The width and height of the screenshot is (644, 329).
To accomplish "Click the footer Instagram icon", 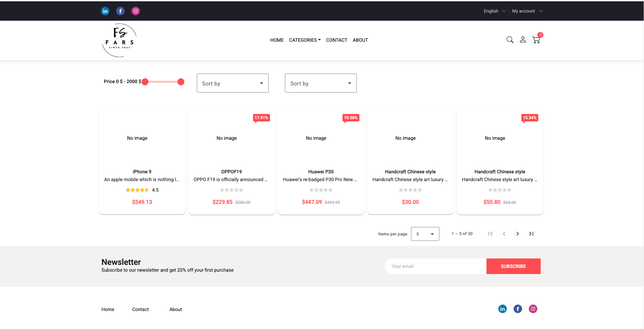I will [x=533, y=309].
